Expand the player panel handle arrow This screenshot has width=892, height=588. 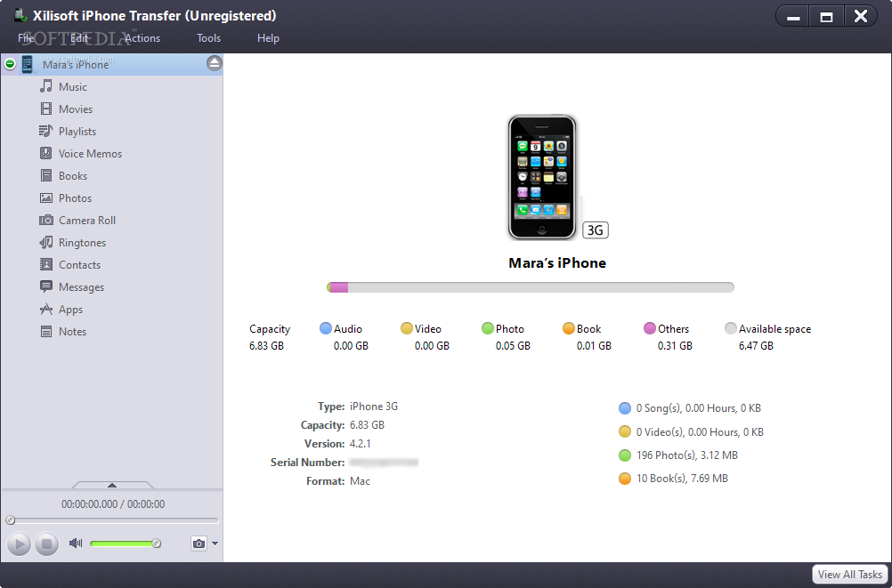click(112, 485)
